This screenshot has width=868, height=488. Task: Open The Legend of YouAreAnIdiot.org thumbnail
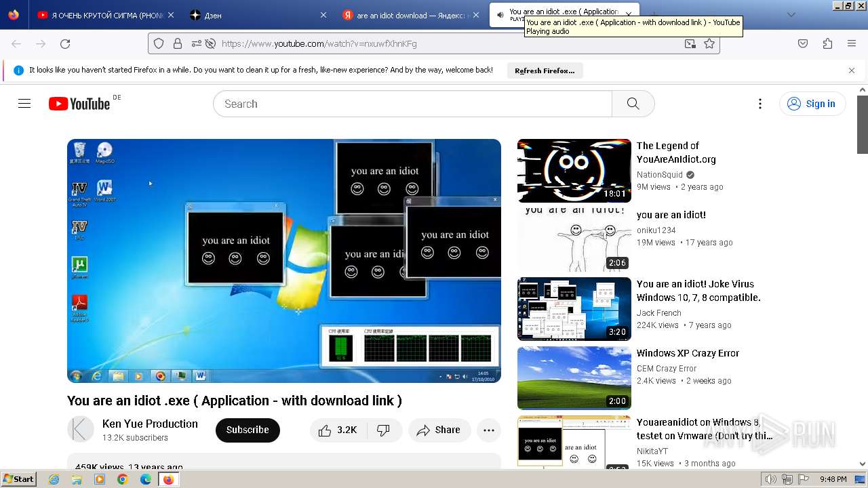click(x=574, y=171)
